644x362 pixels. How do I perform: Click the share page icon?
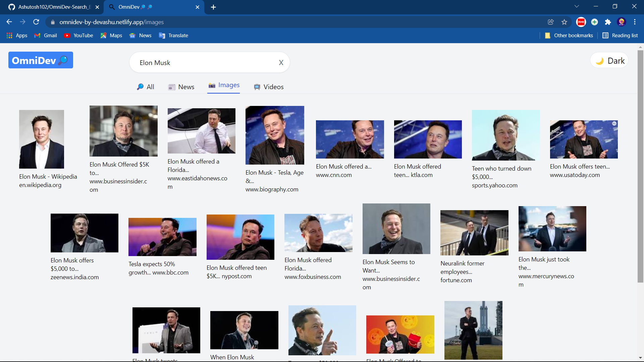pos(550,22)
